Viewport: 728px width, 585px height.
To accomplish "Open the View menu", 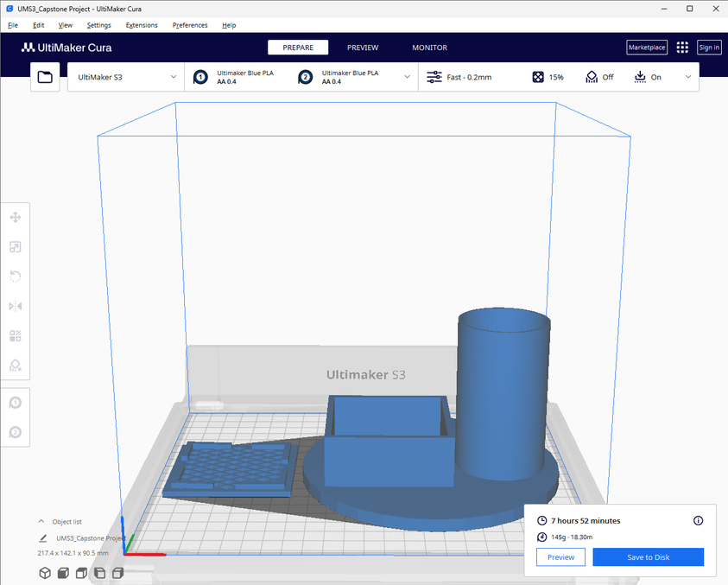I will 66,25.
